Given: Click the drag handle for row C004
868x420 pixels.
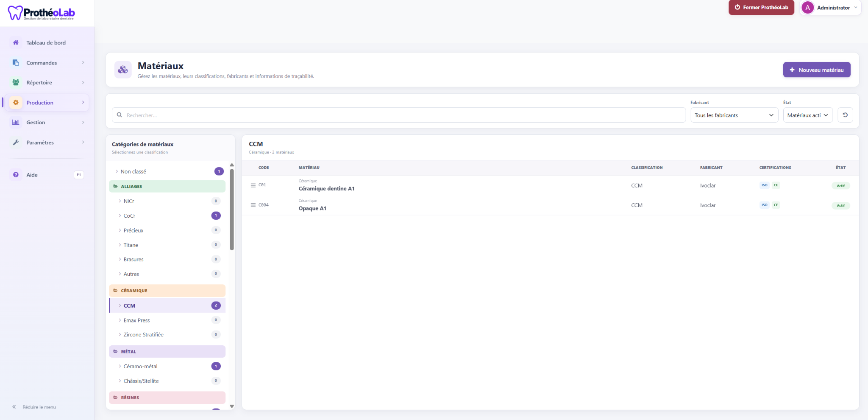Looking at the screenshot, I should click(253, 205).
